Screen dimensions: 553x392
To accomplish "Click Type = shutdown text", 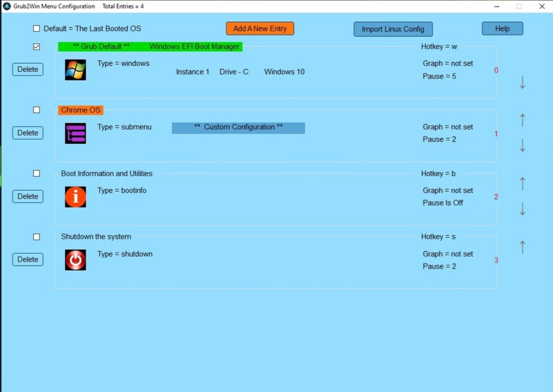I will pos(125,254).
